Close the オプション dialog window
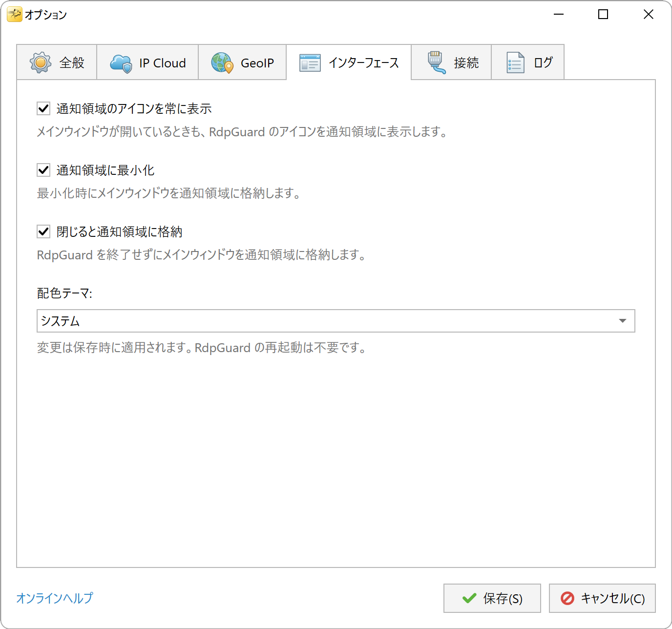The height and width of the screenshot is (629, 672). tap(648, 15)
